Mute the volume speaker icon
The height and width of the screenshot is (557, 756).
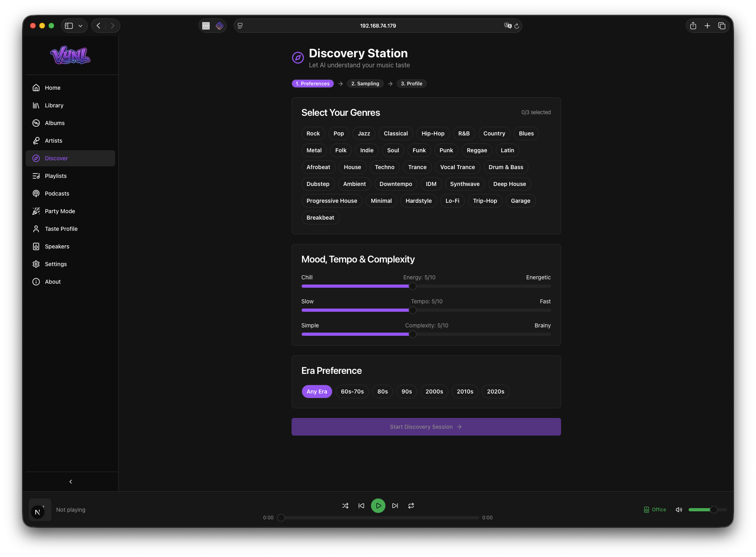point(679,510)
